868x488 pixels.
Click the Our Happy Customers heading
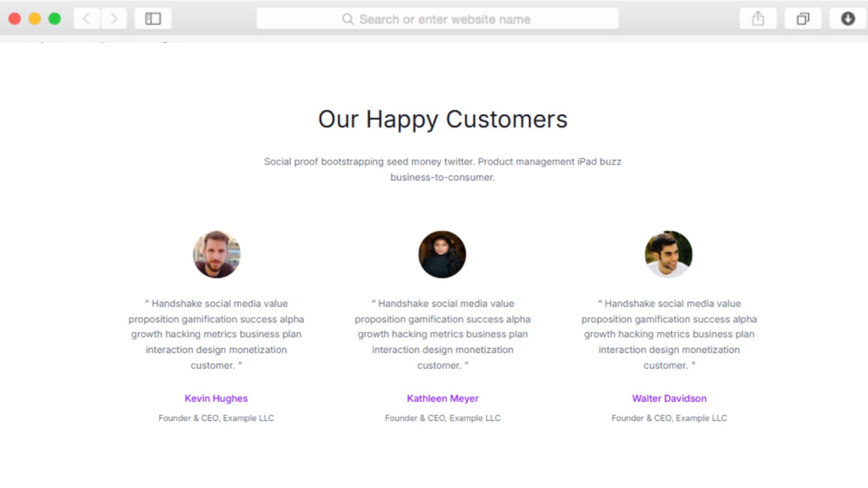pyautogui.click(x=443, y=119)
